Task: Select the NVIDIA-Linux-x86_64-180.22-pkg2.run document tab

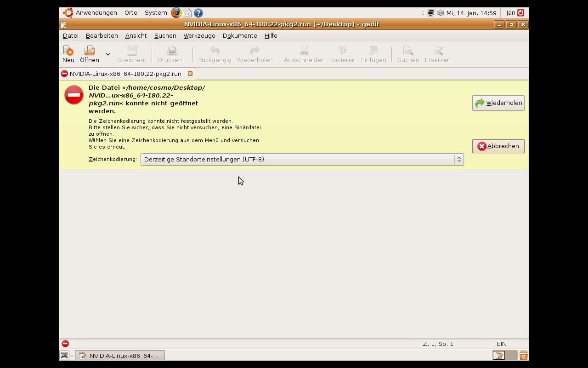Action: [x=125, y=74]
